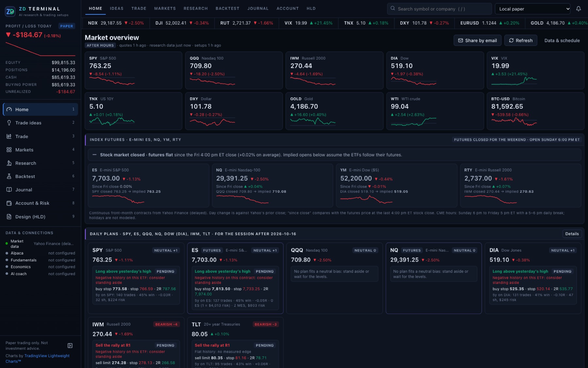Open Backtest via the flask icon
Viewport: 588px width, 368px height.
click(9, 176)
